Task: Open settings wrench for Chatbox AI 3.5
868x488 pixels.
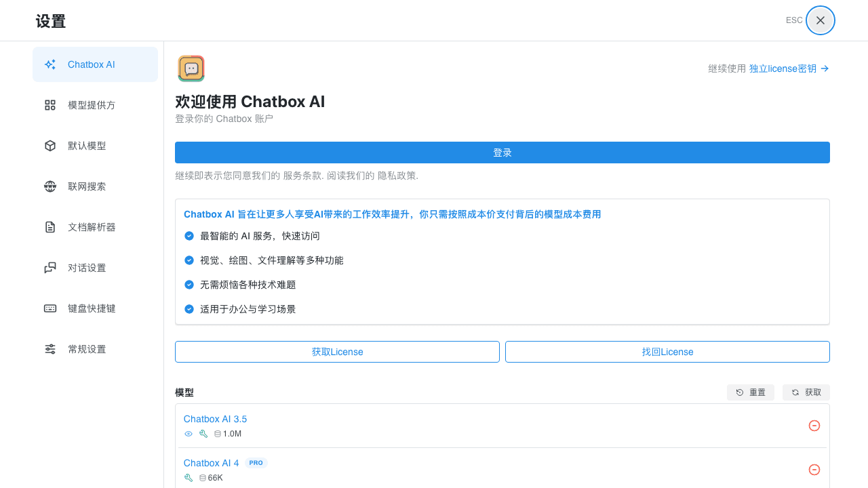Action: tap(203, 433)
